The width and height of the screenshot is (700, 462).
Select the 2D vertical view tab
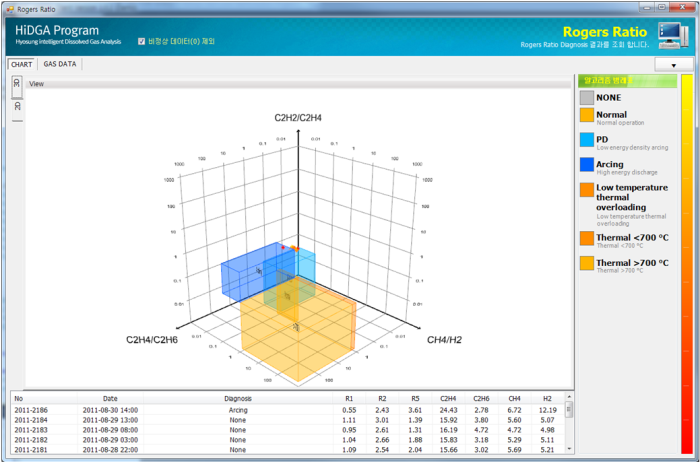(x=17, y=110)
